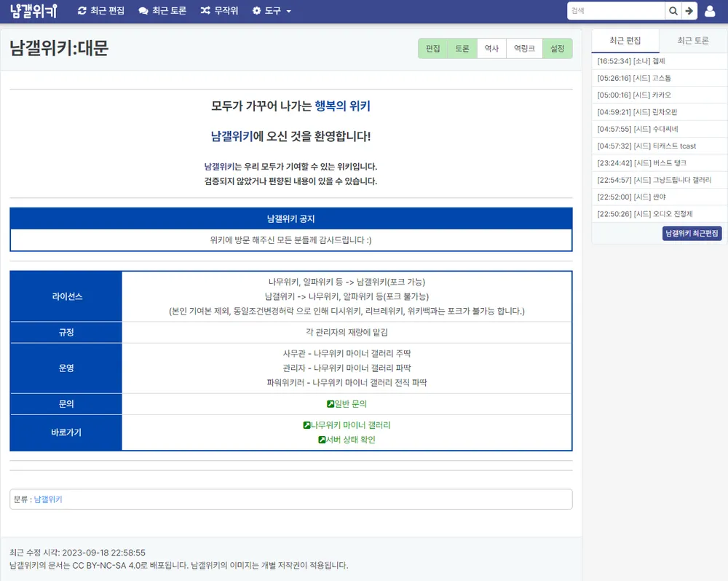The height and width of the screenshot is (581, 728).
Task: Click the line 파워위키러 - 나무위키 마이너 갤러리 전직 파딱
Action: tap(347, 383)
